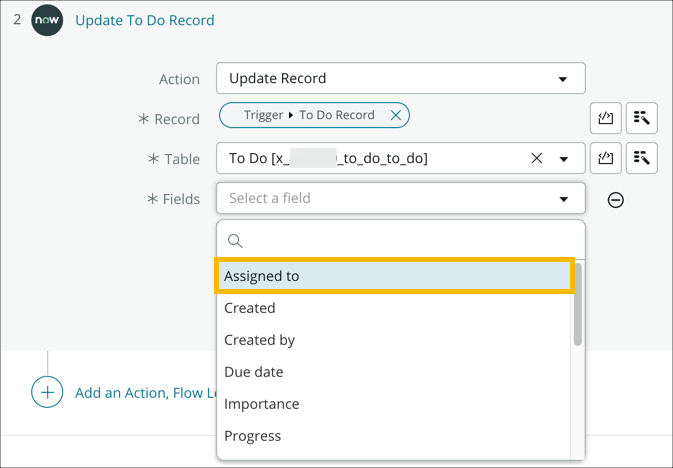Open the data pill picker beside Table

point(605,158)
